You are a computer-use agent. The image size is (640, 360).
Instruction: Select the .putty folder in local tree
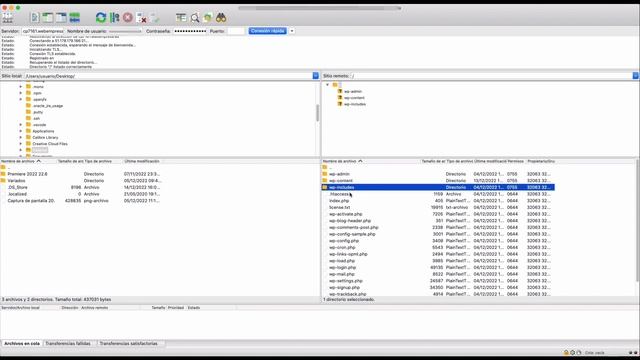tap(38, 112)
